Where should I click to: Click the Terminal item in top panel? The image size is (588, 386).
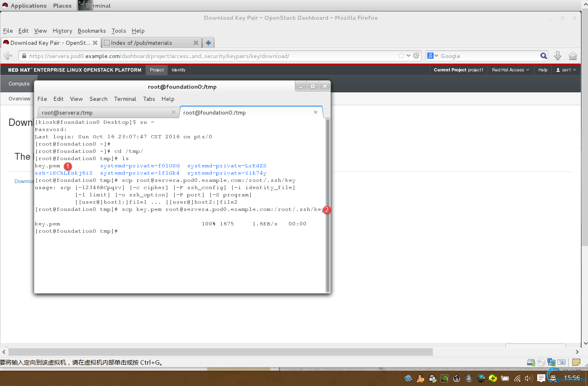click(94, 6)
